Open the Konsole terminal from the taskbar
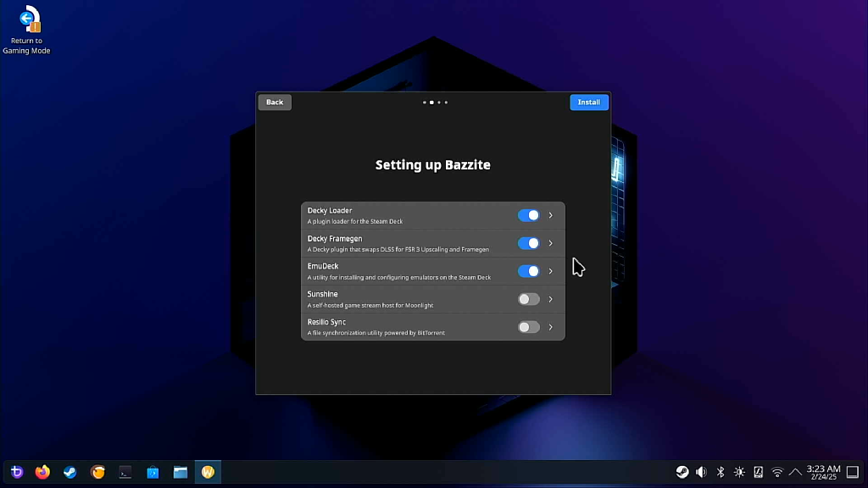 (125, 472)
